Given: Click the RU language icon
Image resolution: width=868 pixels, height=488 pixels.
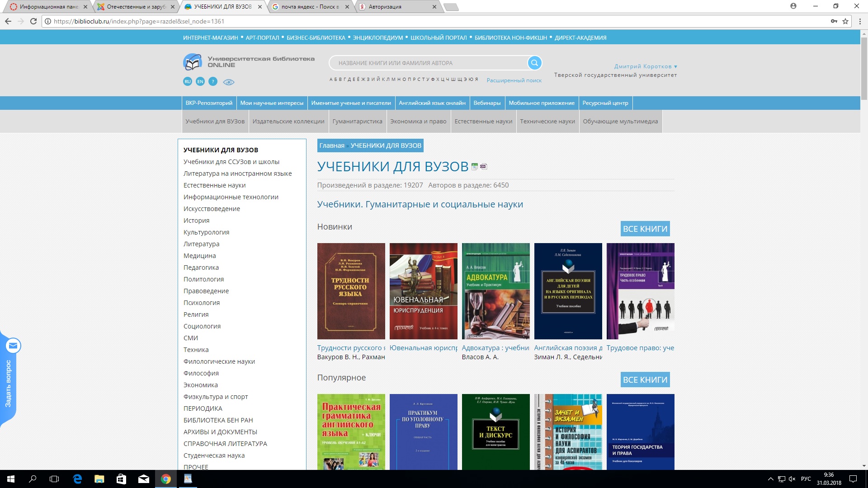Looking at the screenshot, I should [x=188, y=82].
